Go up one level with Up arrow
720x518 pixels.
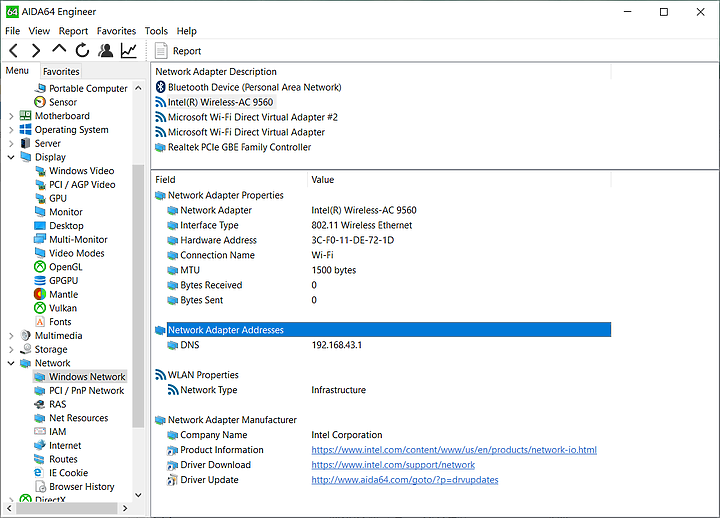pyautogui.click(x=59, y=50)
